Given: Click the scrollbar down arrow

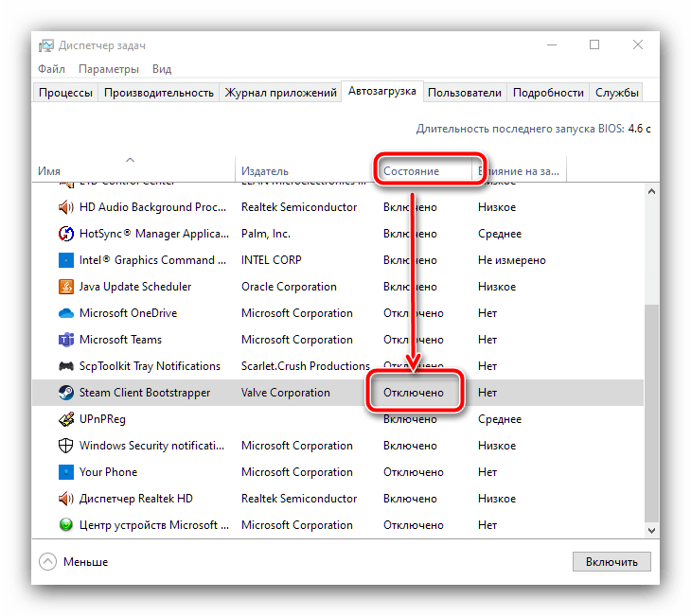Looking at the screenshot, I should (651, 531).
